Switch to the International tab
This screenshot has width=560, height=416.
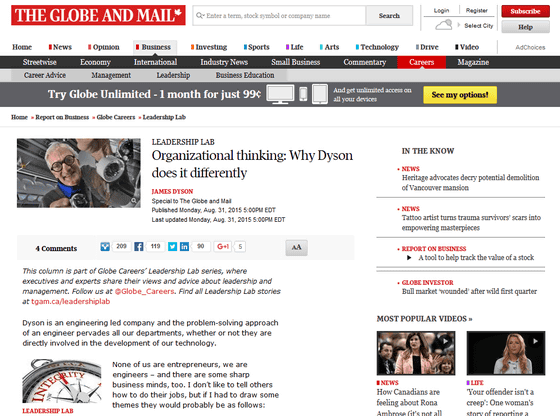pyautogui.click(x=155, y=62)
